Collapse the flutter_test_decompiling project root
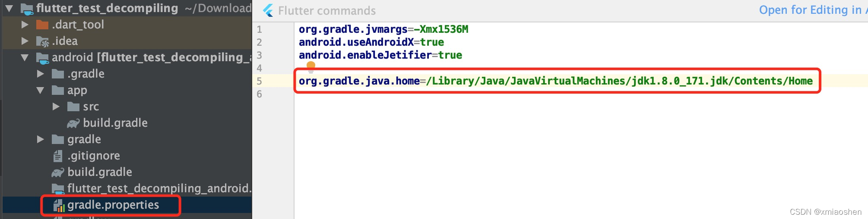Viewport: 868px width, 219px height. coord(9,8)
